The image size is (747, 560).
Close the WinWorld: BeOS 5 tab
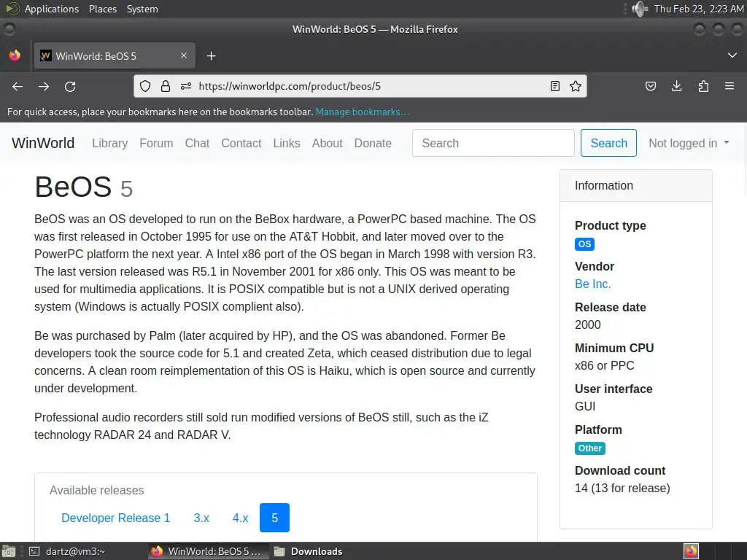183,55
